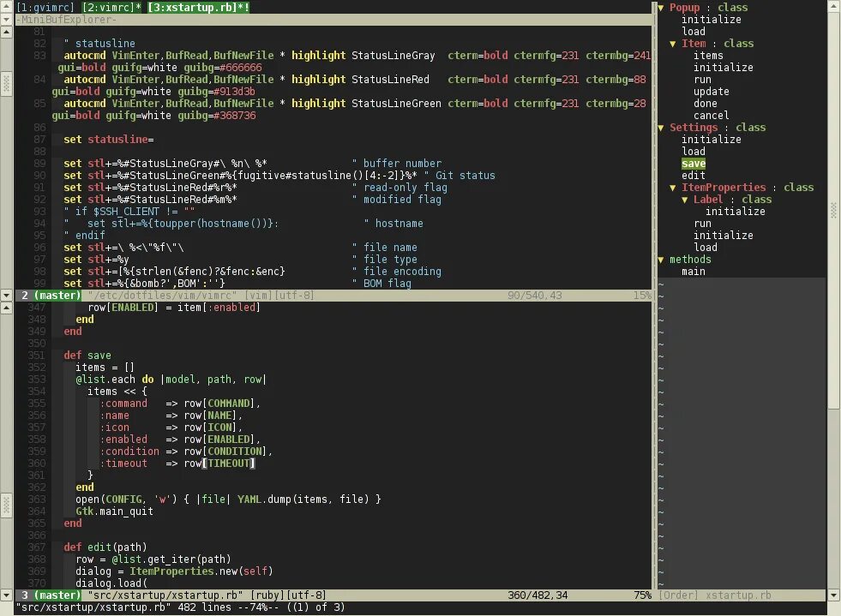Click vimrc window scroll down arrow

point(7,295)
